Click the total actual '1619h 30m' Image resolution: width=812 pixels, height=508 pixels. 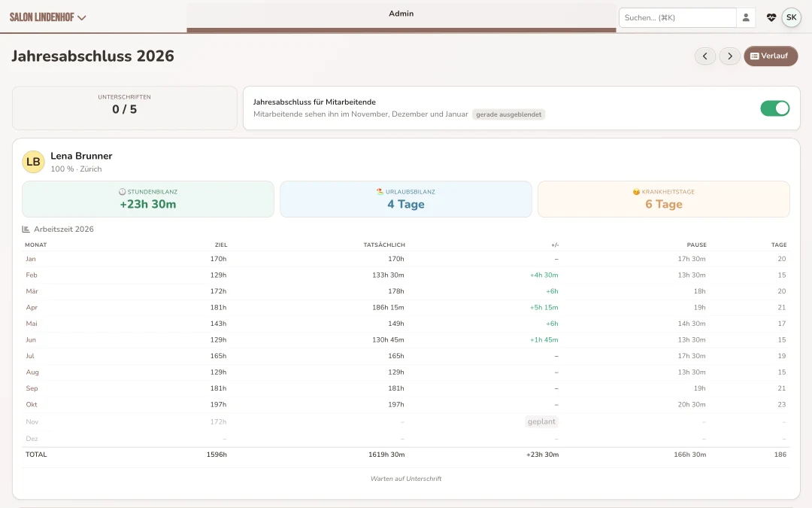click(x=387, y=455)
